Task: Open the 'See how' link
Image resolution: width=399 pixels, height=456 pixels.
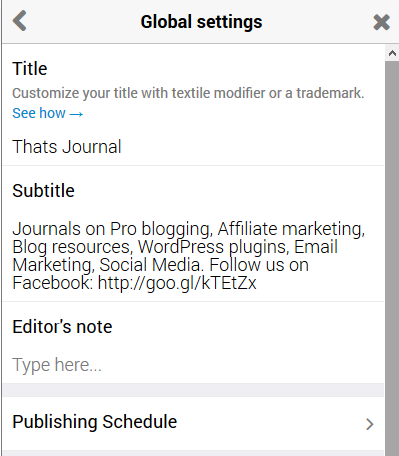Action: click(48, 113)
